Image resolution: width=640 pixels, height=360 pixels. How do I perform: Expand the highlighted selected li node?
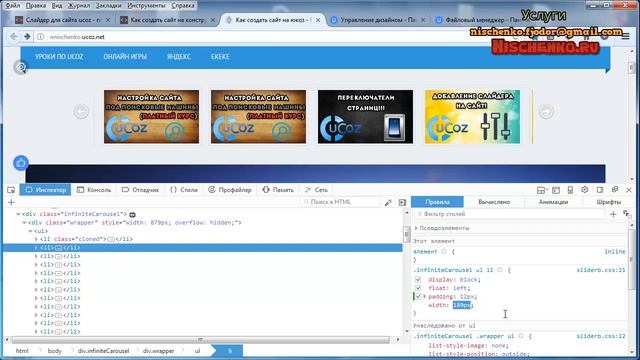[x=36, y=248]
